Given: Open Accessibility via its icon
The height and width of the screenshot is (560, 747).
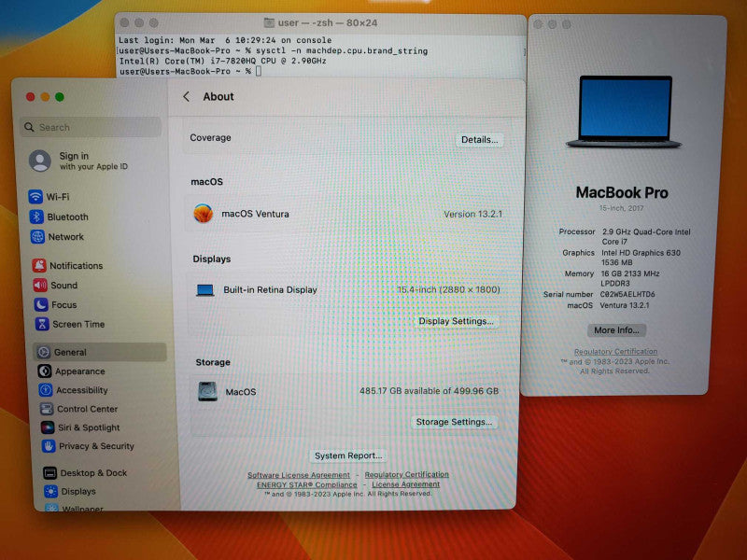Looking at the screenshot, I should (x=45, y=390).
